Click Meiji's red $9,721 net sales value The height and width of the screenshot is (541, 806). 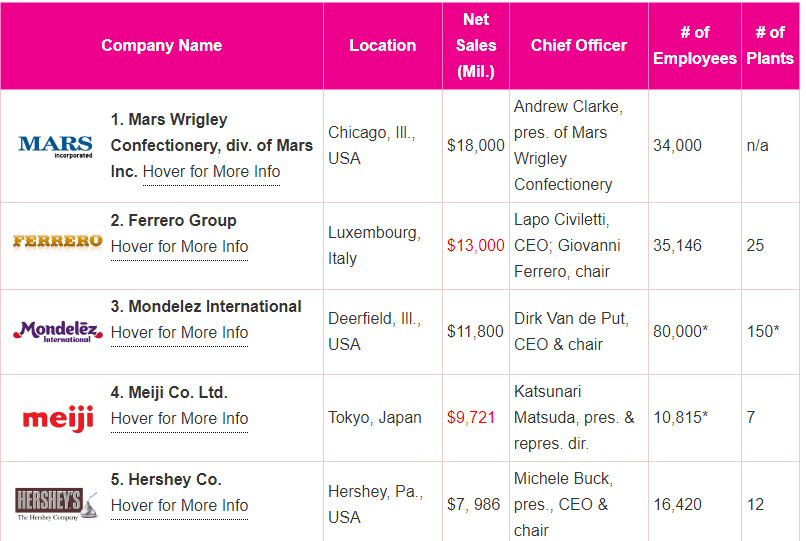point(471,418)
